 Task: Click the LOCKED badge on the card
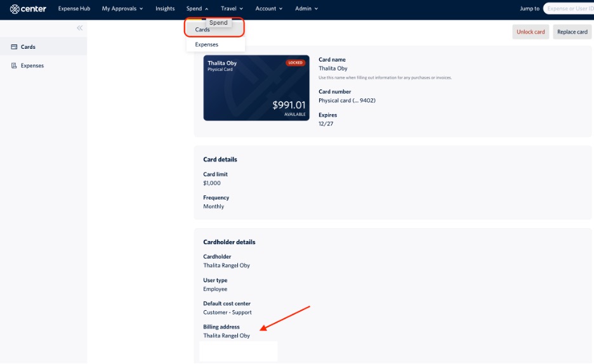tap(296, 63)
